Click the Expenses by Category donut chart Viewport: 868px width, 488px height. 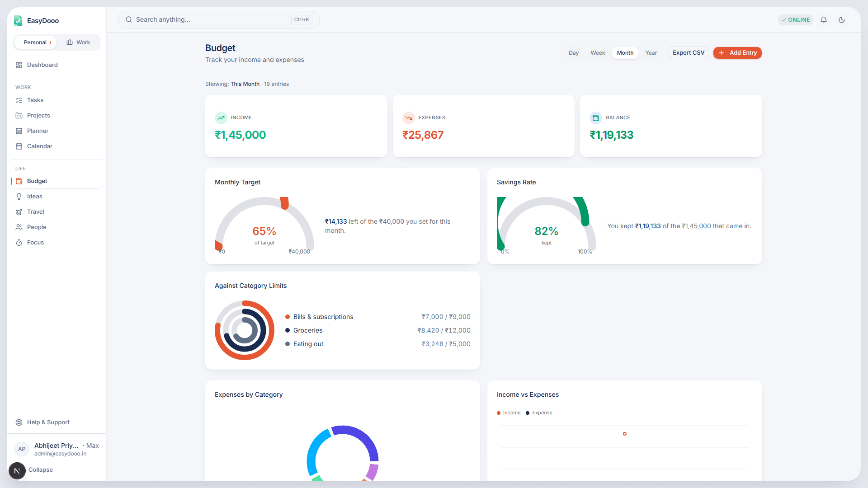343,453
